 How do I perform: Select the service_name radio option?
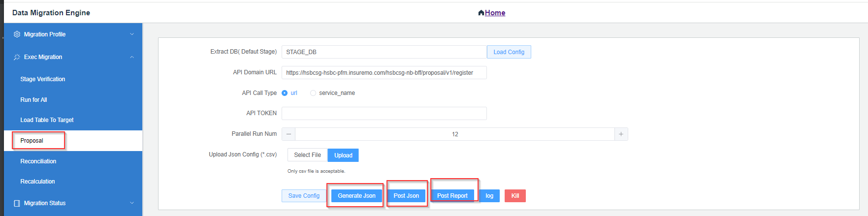[313, 93]
